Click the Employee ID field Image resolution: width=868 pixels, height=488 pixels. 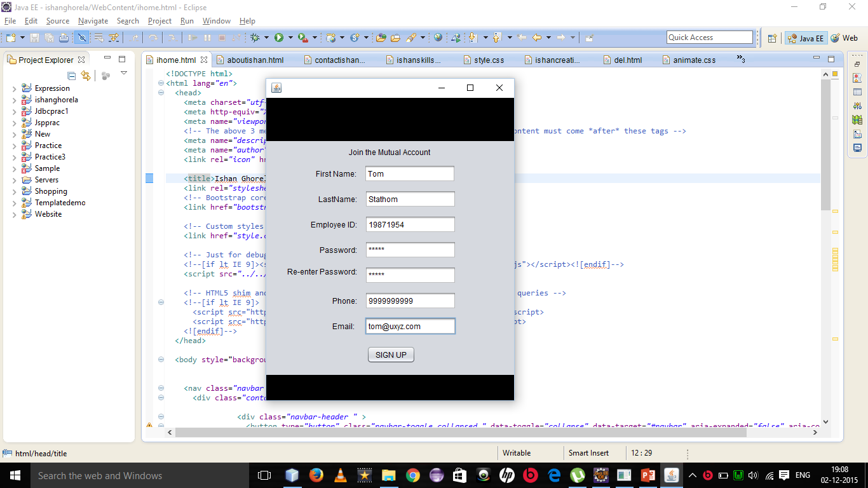(x=410, y=224)
